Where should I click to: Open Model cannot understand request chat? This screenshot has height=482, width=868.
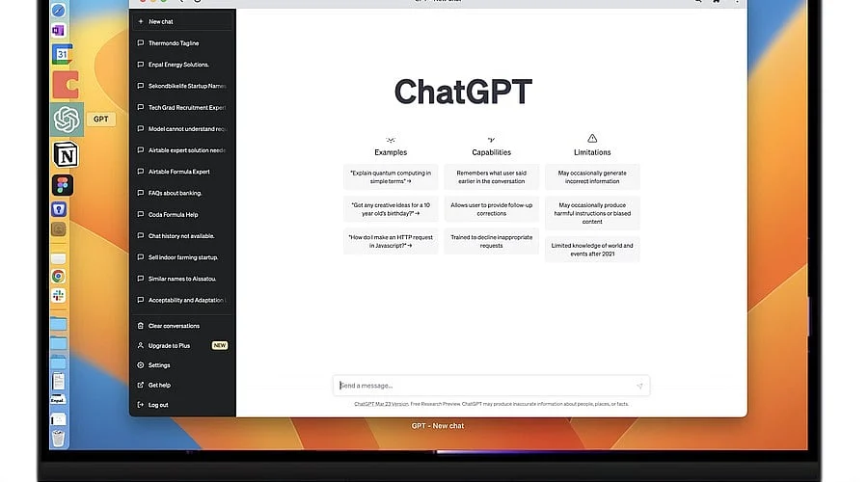point(182,129)
